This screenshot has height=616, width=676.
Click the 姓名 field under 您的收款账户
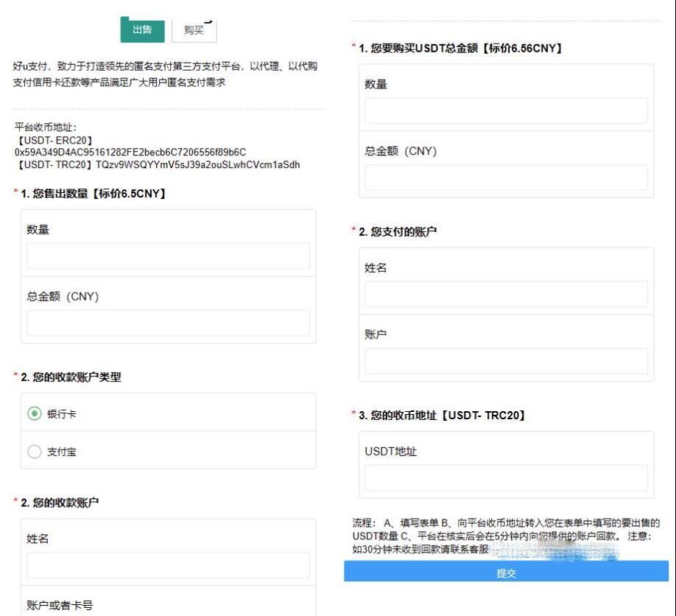pos(167,565)
